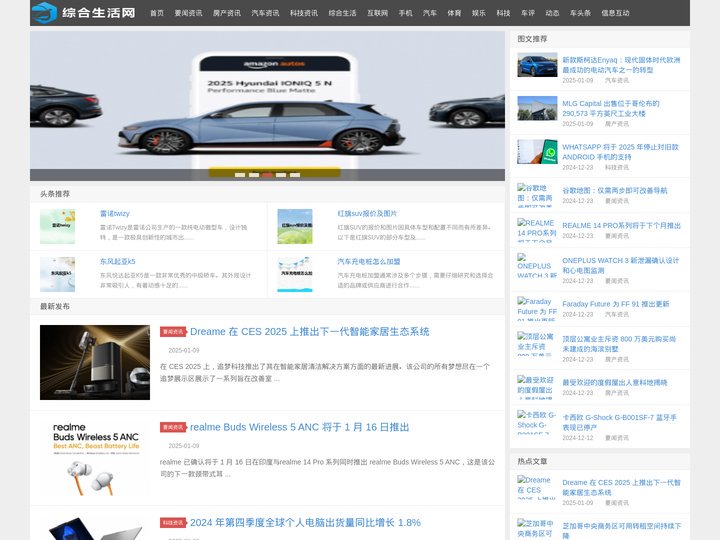Viewport: 720px width, 540px height.
Task: Select 娱乐 in the top navigation
Action: pyautogui.click(x=478, y=13)
